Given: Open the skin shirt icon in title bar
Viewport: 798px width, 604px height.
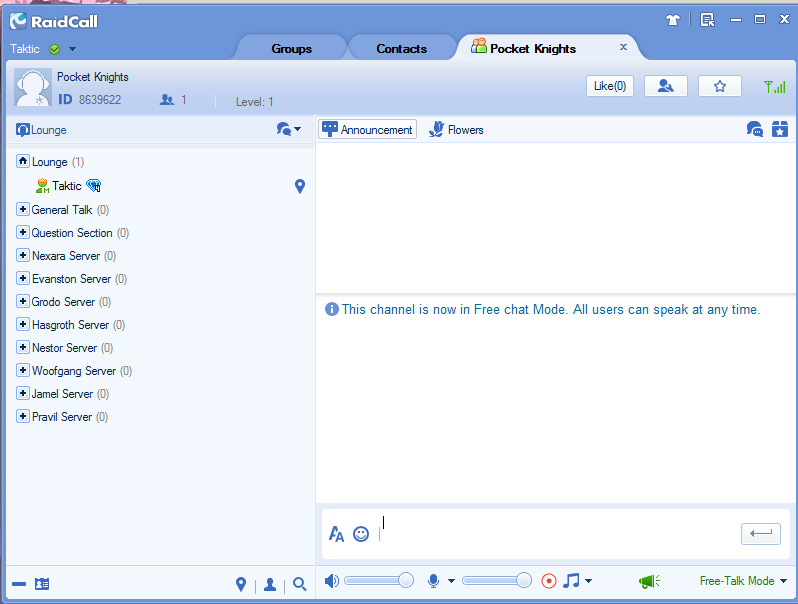Looking at the screenshot, I should click(673, 20).
